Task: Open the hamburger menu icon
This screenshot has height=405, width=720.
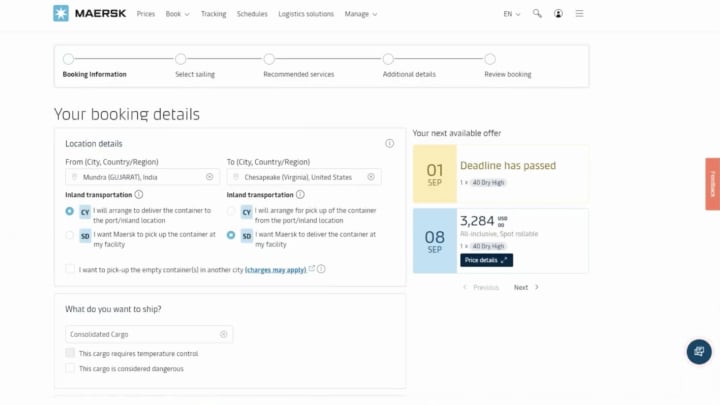Action: 579,14
